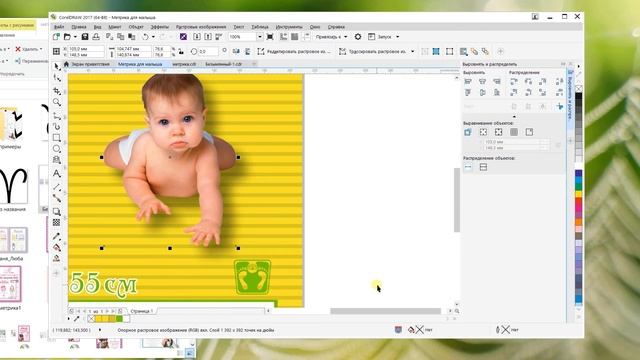Click the Open folder icon in toolbar

pos(67,37)
